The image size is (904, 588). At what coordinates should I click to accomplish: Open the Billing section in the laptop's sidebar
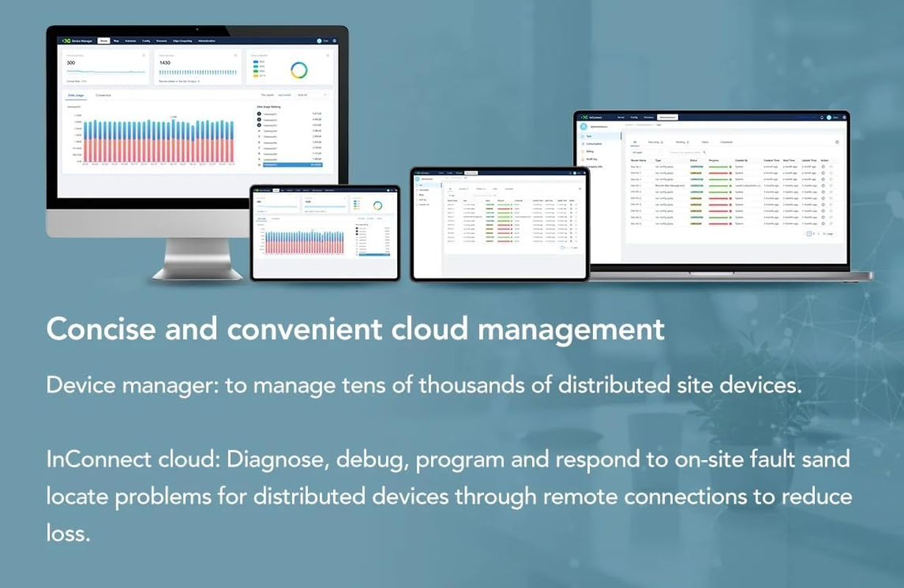coord(590,151)
